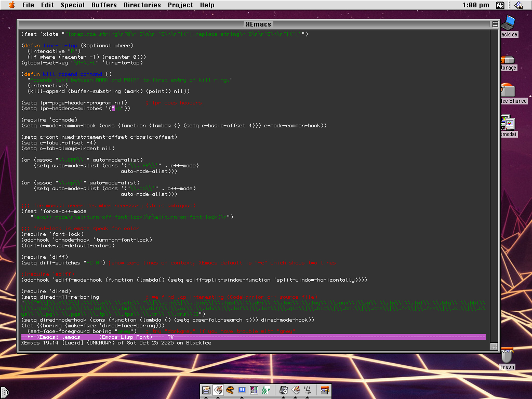
Task: Click the green striped T dock icon
Action: tap(266, 390)
